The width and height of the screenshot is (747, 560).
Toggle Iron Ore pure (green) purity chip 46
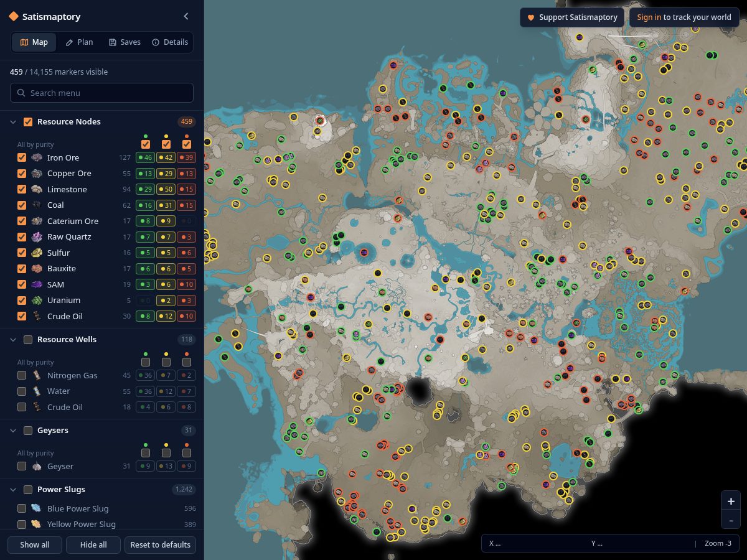146,157
